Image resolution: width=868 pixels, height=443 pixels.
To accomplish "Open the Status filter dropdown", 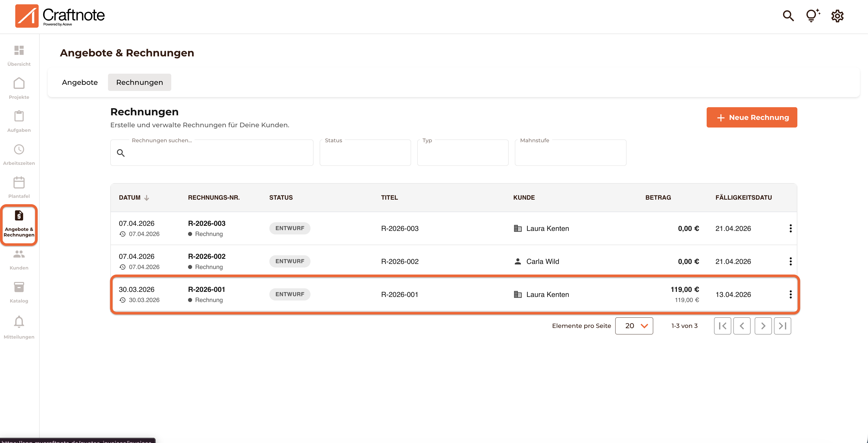I will point(365,153).
